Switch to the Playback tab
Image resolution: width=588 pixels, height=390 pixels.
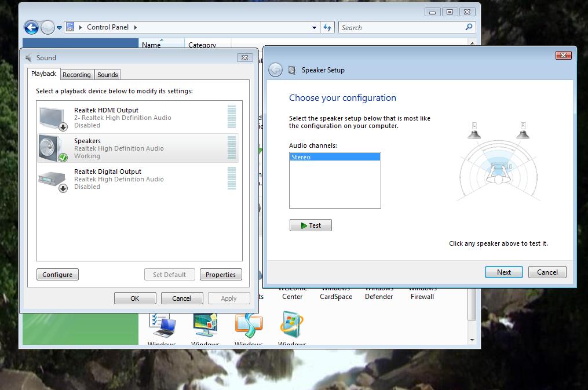(43, 74)
